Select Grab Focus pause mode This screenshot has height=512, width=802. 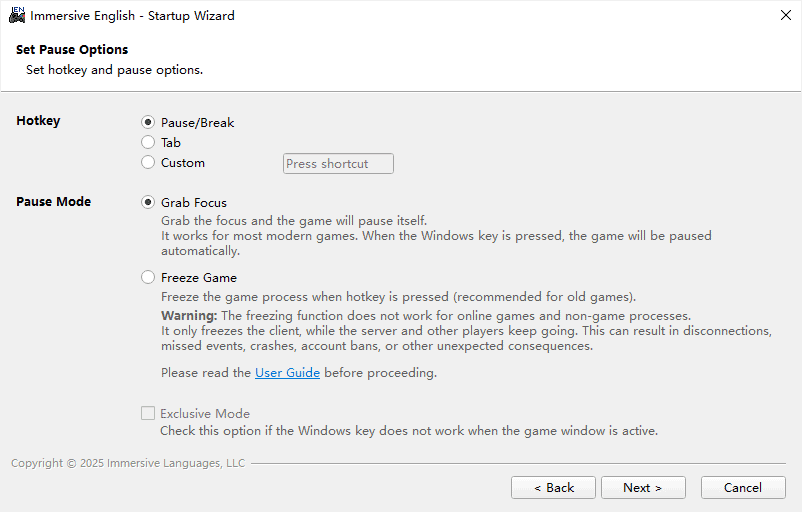[149, 203]
